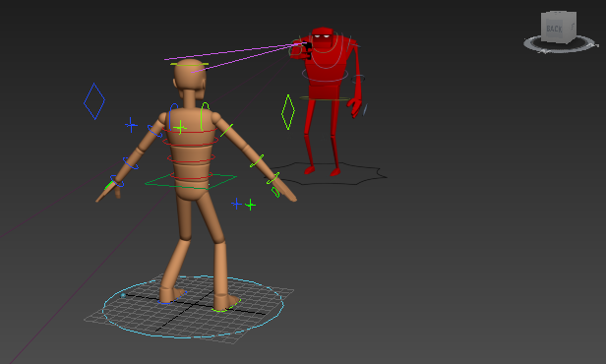Select the green elbow control on right arm
The image size is (606, 364).
pyautogui.click(x=257, y=160)
